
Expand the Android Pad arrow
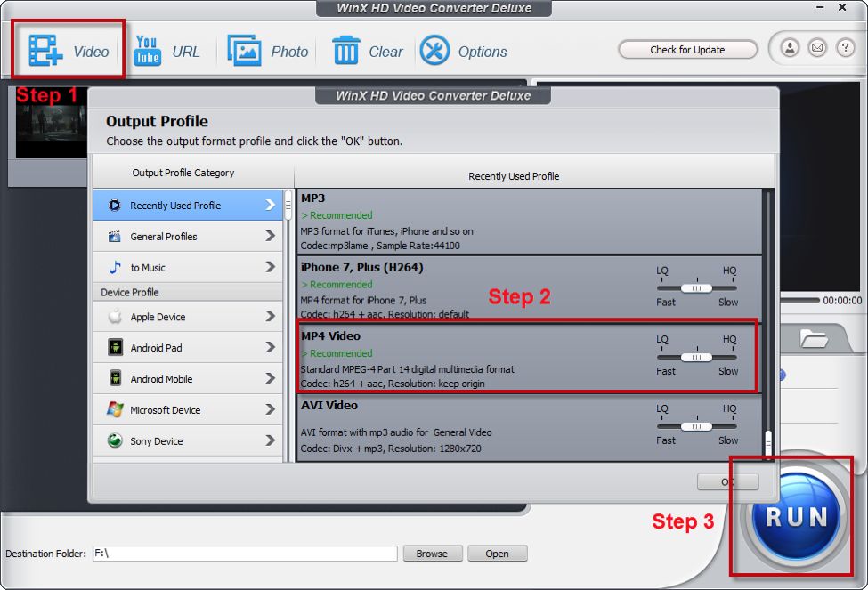tap(270, 347)
